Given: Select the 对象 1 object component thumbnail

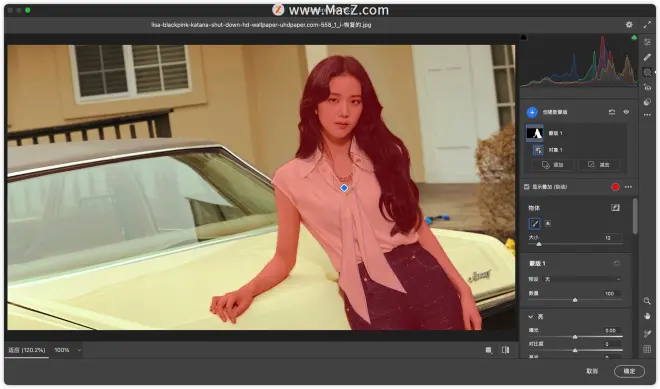Looking at the screenshot, I should 538,150.
